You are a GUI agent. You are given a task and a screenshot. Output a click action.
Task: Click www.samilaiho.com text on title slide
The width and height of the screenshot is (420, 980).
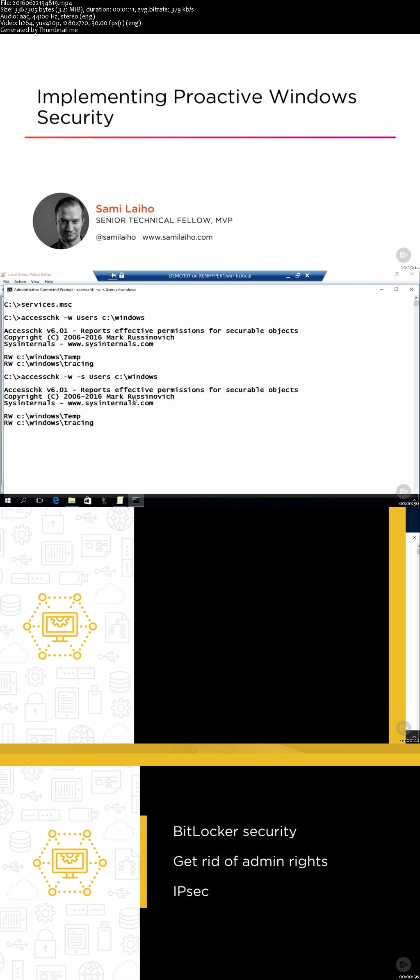178,237
